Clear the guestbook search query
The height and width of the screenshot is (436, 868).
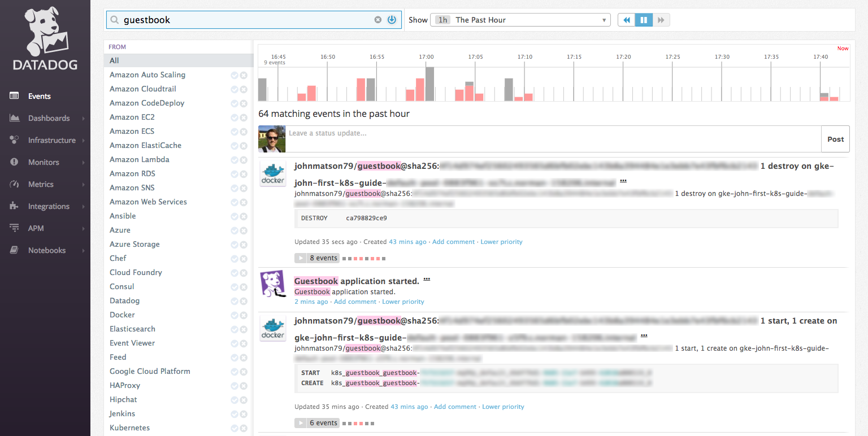(378, 20)
